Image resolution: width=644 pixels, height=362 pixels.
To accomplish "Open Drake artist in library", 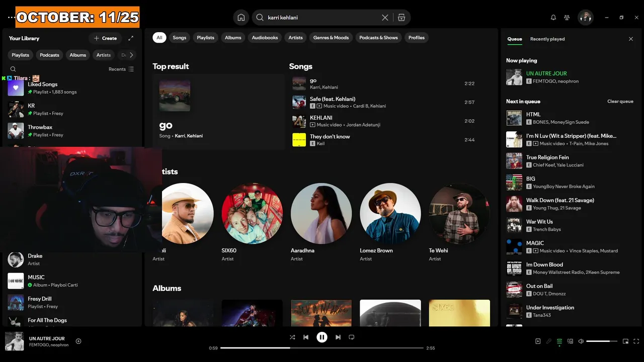I will pos(72,259).
